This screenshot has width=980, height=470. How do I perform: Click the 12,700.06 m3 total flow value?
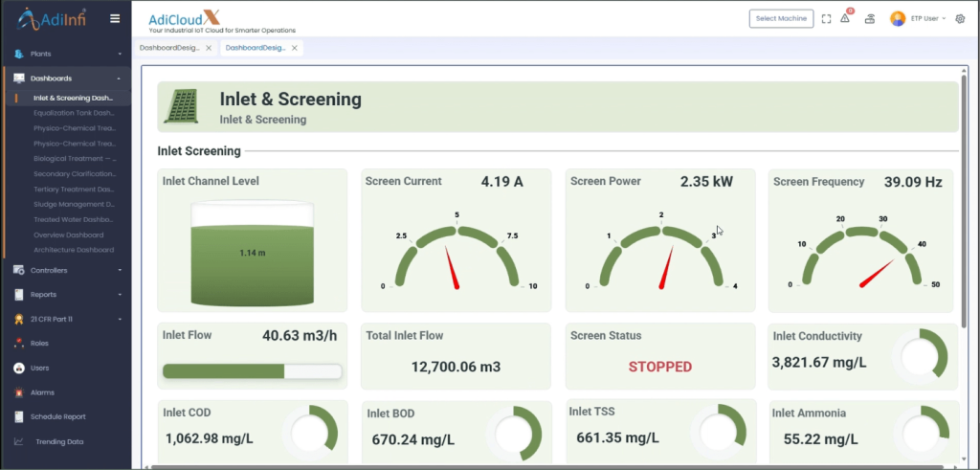(457, 367)
